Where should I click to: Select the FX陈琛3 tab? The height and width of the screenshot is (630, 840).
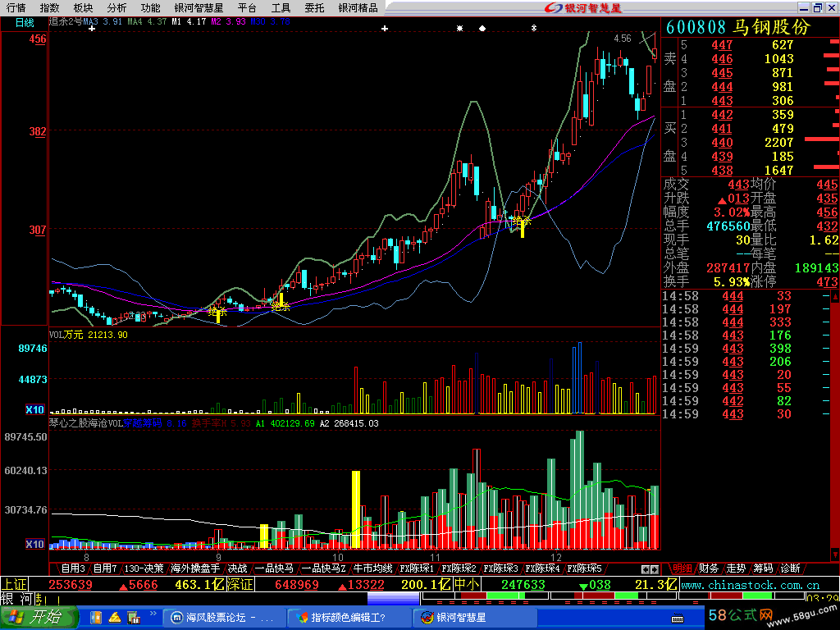pos(501,568)
